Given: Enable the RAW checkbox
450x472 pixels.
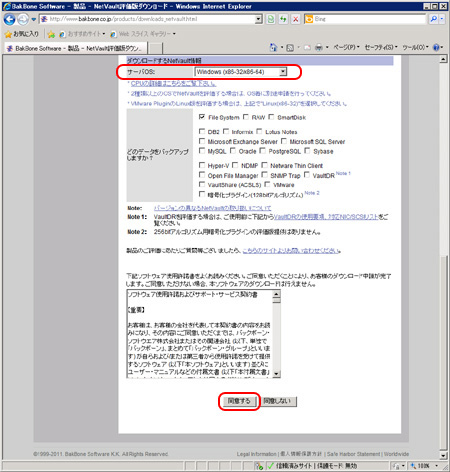Looking at the screenshot, I should 246,117.
